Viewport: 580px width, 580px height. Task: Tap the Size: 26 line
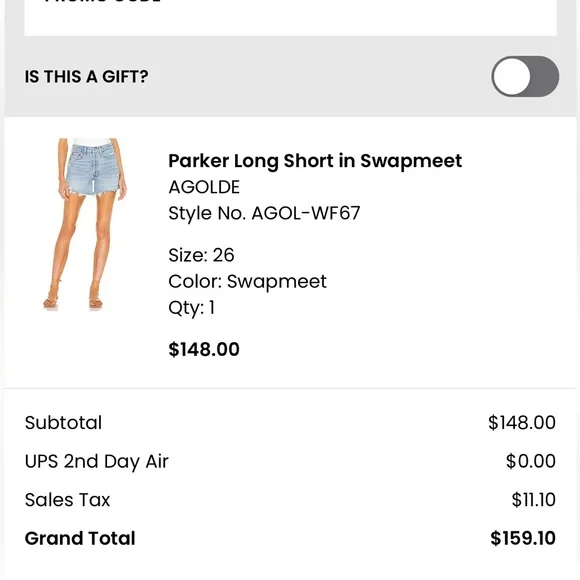[x=201, y=255]
